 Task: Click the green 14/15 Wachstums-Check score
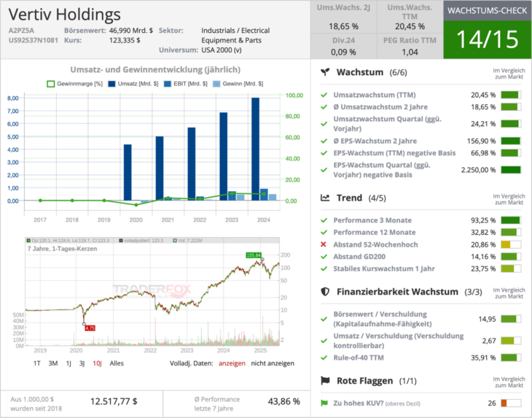pos(488,39)
